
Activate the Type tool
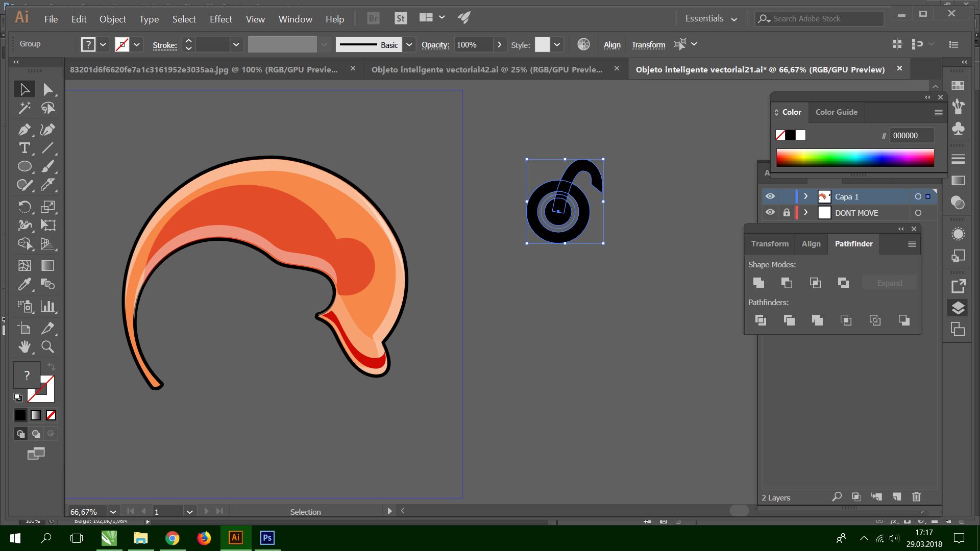tap(24, 148)
